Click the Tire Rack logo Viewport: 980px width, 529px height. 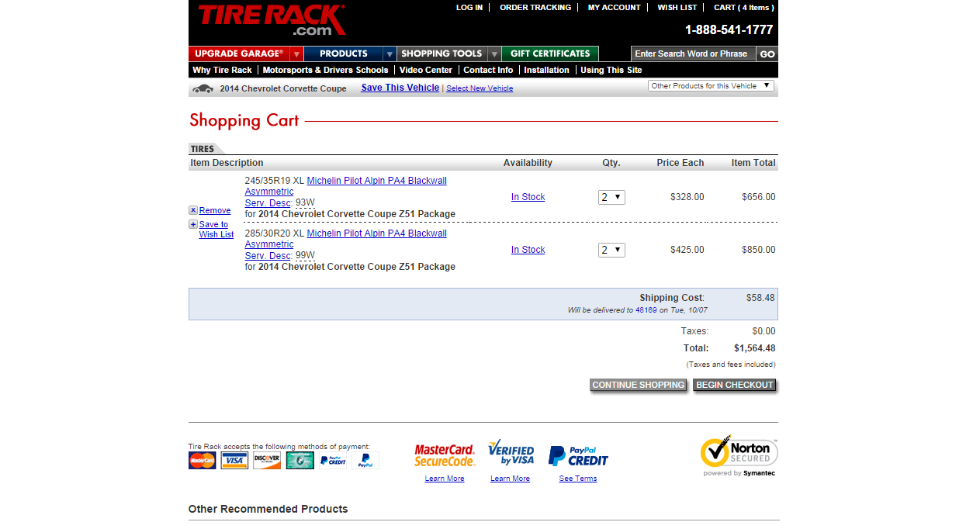click(x=271, y=21)
